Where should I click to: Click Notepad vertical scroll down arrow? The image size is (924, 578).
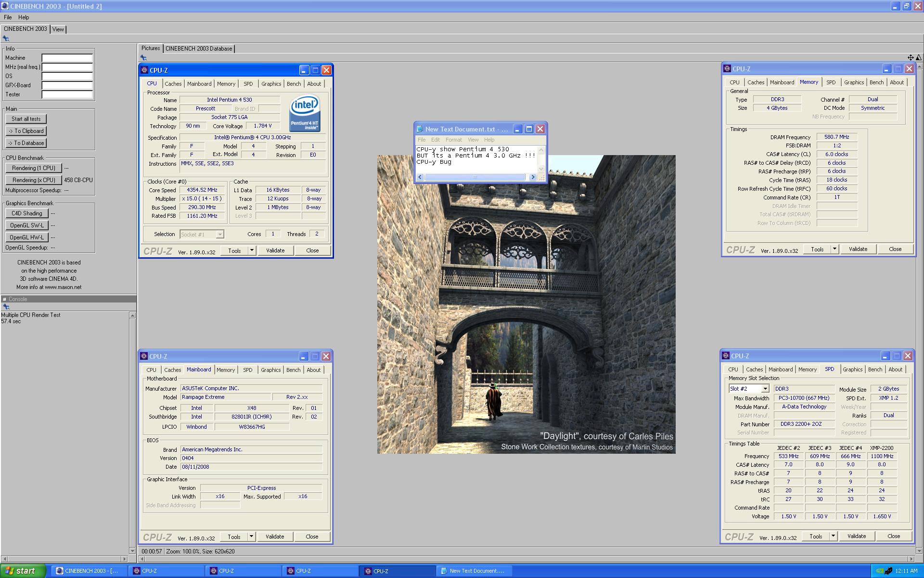pyautogui.click(x=541, y=169)
